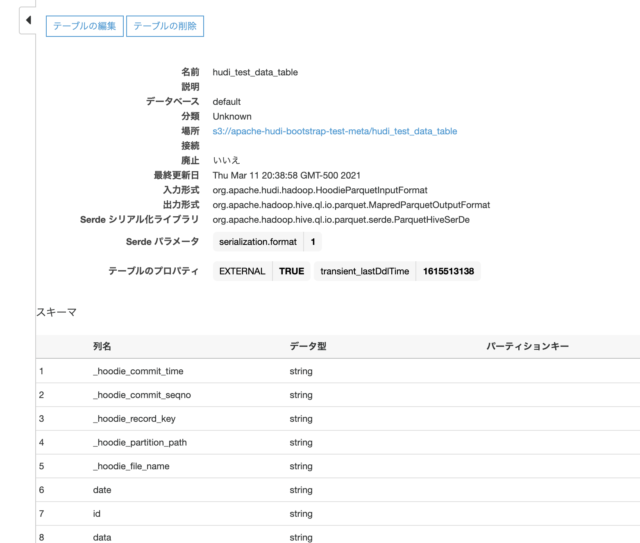Click the serialization.format parameter key

point(258,242)
